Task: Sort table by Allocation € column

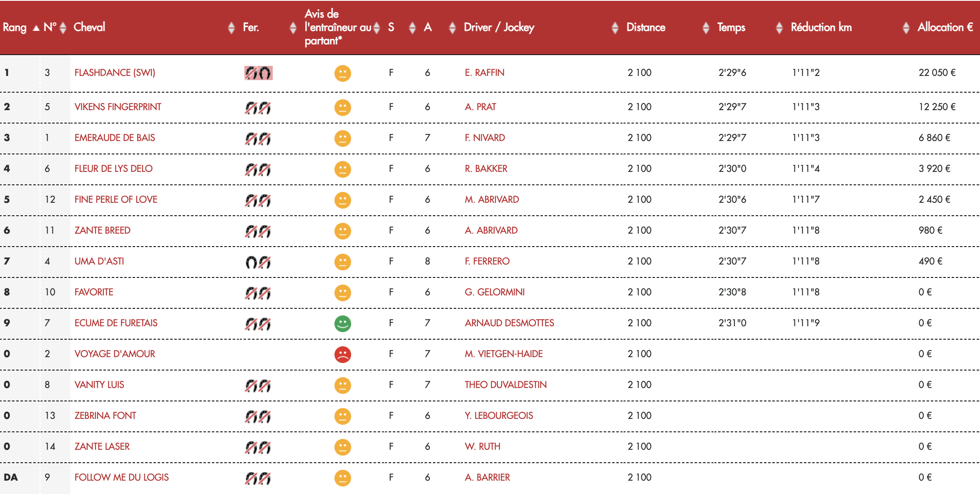Action: [945, 28]
